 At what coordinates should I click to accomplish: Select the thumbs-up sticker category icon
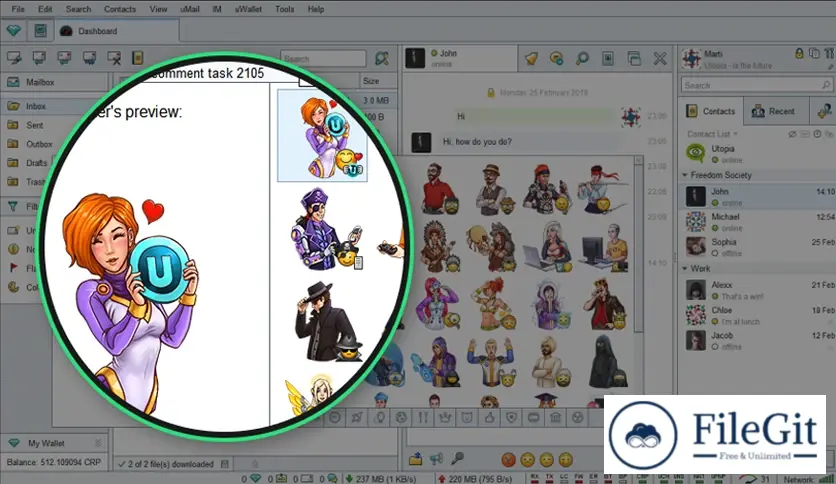click(x=489, y=417)
